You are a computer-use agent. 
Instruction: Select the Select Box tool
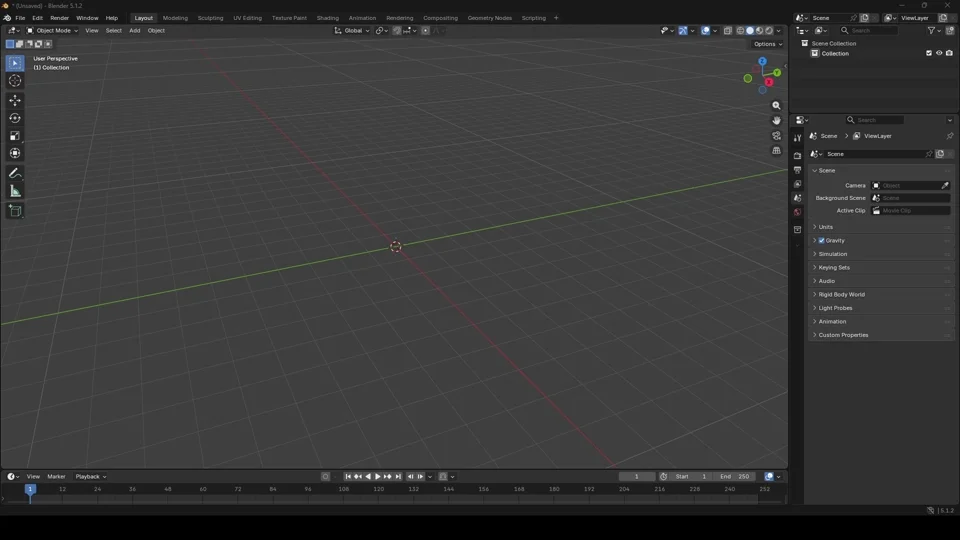[15, 62]
